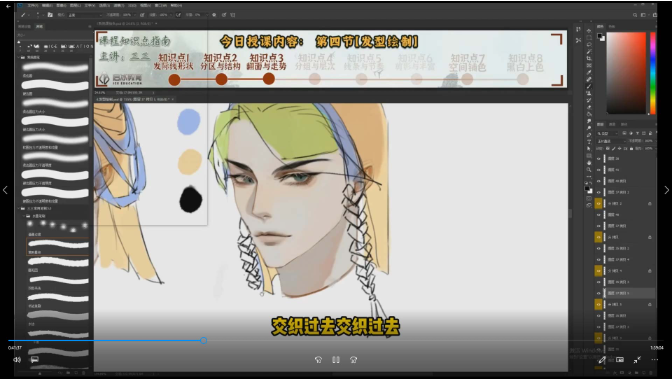Skip forward using the fast-forward icon

coord(354,360)
